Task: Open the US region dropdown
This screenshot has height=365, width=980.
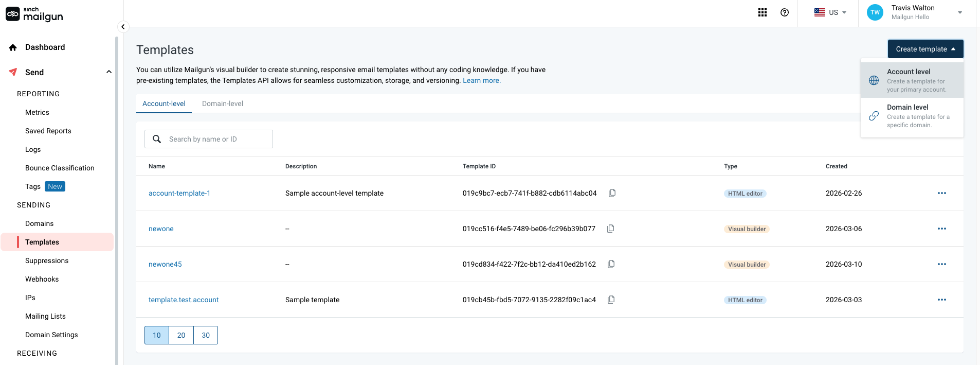Action: (x=830, y=12)
